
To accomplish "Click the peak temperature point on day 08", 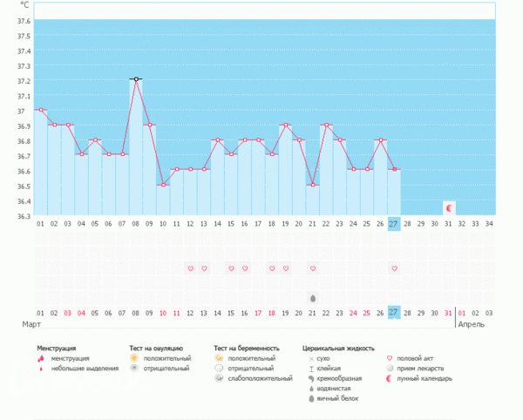I will point(136,79).
